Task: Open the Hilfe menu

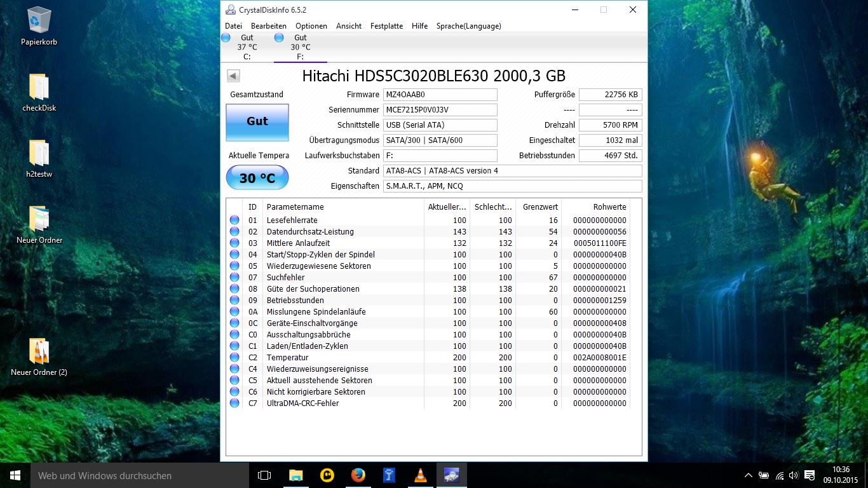Action: click(419, 26)
